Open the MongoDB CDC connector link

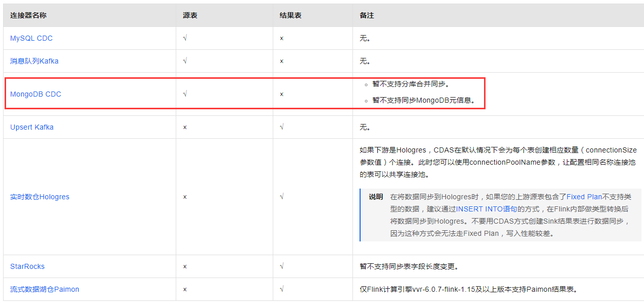pyautogui.click(x=36, y=94)
